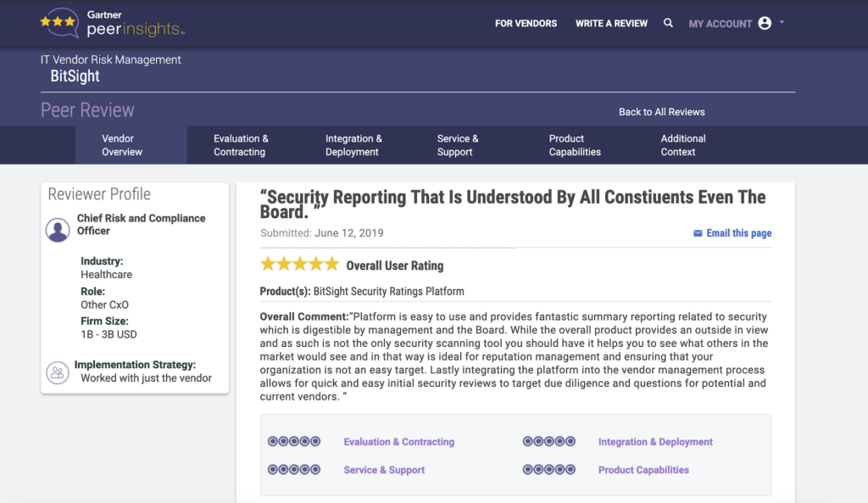Viewport: 868px width, 503px height.
Task: Click Worked with just the vendor text
Action: 146,378
